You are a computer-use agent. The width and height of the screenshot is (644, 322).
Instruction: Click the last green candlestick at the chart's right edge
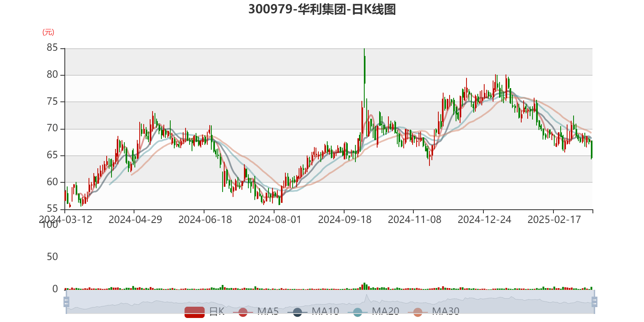pyautogui.click(x=591, y=149)
